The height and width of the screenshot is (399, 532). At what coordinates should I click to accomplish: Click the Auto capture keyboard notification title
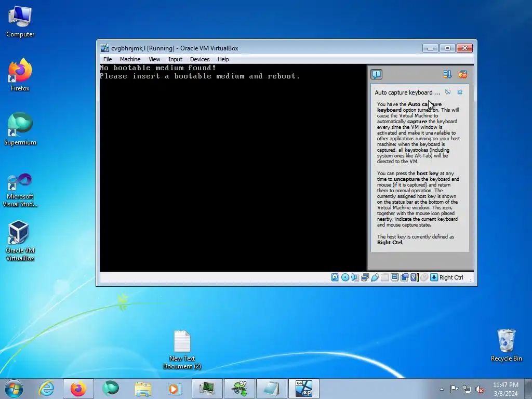[x=407, y=92]
